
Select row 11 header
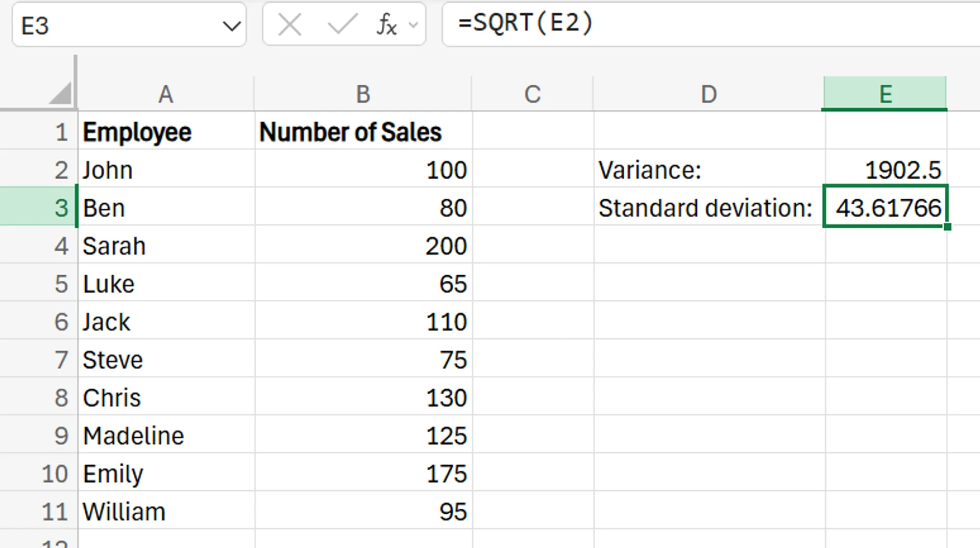(x=39, y=511)
